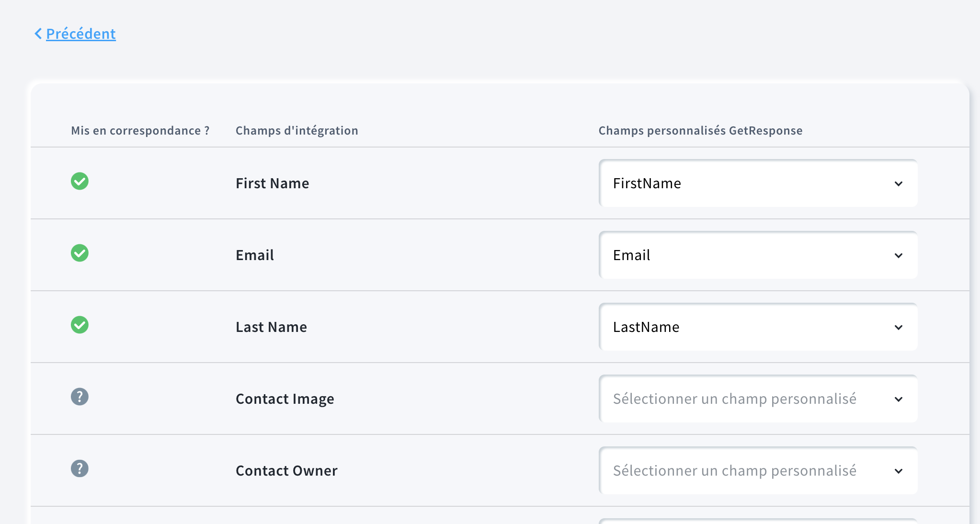The height and width of the screenshot is (524, 980).
Task: Click the green check icon for Last Name
Action: click(80, 325)
